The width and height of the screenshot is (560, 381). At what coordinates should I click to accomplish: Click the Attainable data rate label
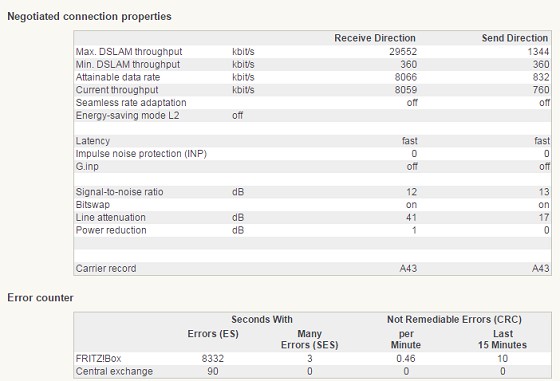tap(118, 77)
